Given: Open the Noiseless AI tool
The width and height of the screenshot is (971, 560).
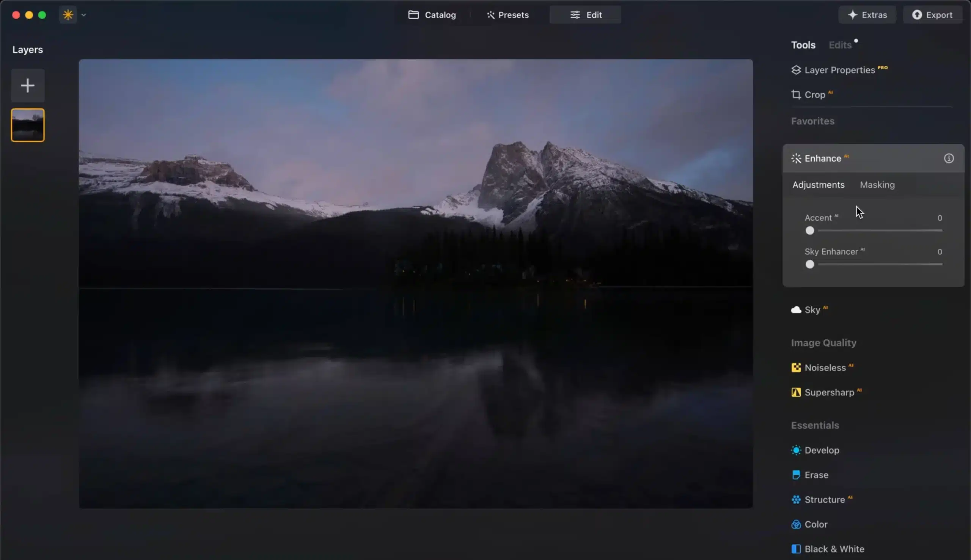Looking at the screenshot, I should pos(825,367).
